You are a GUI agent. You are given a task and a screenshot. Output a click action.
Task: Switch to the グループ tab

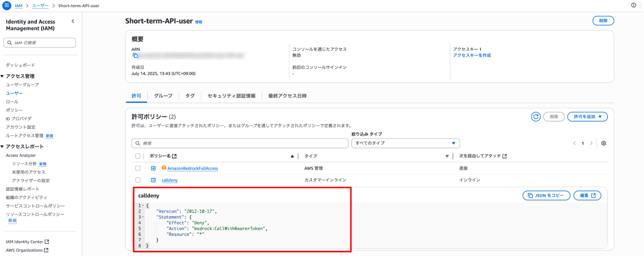click(163, 96)
